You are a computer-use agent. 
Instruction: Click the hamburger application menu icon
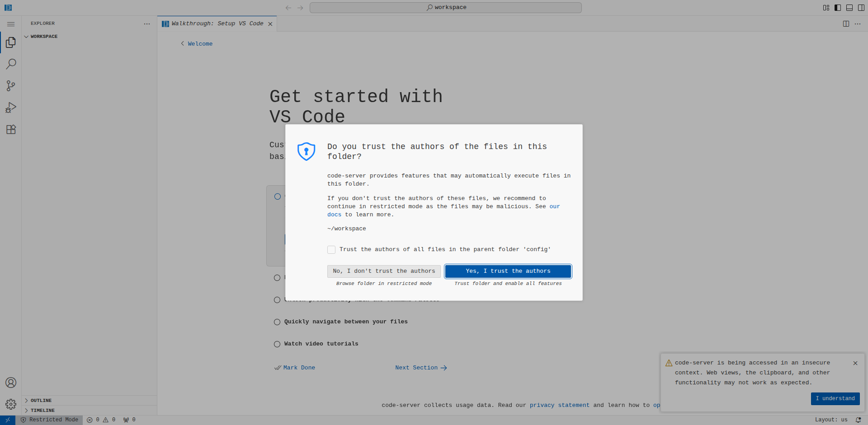pyautogui.click(x=11, y=24)
